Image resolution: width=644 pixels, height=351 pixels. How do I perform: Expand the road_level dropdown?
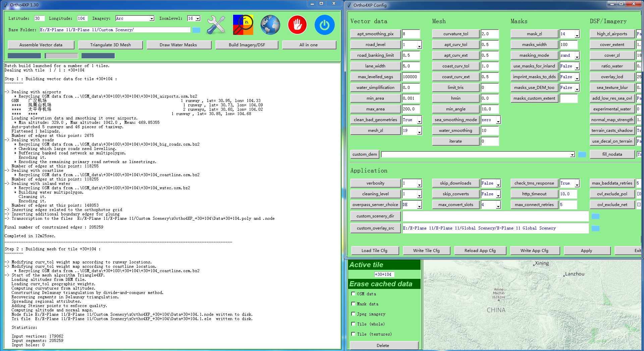419,45
